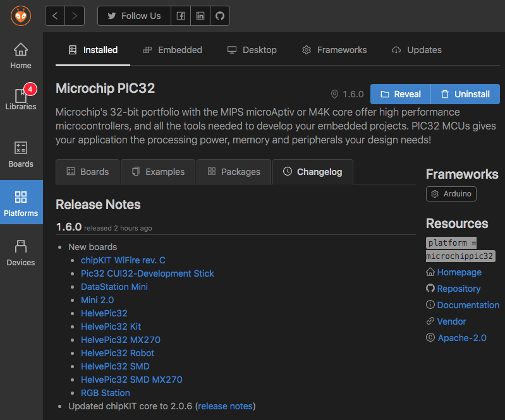Open HelvePic32 Robot board link

click(x=118, y=353)
